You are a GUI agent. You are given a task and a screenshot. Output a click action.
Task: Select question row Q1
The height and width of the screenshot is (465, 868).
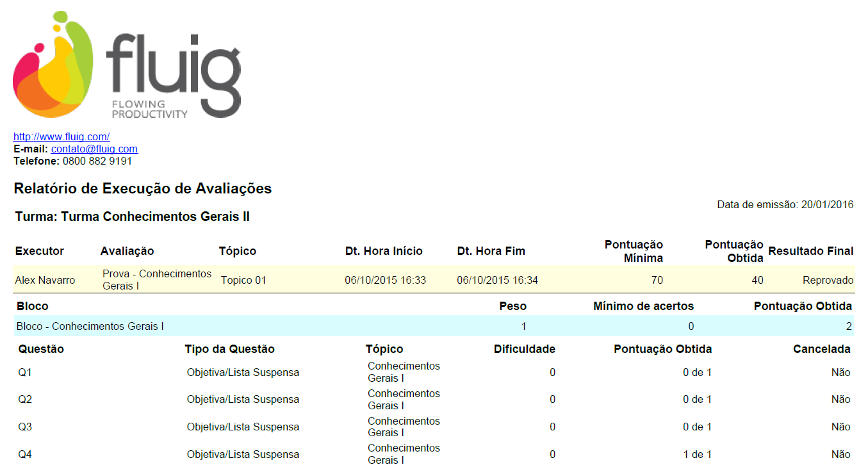(x=434, y=372)
